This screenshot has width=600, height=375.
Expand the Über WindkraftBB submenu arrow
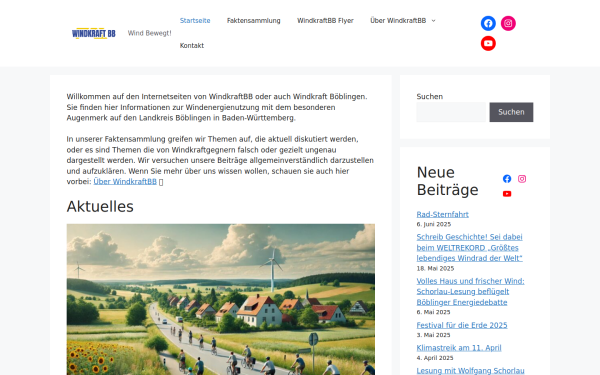tap(434, 21)
